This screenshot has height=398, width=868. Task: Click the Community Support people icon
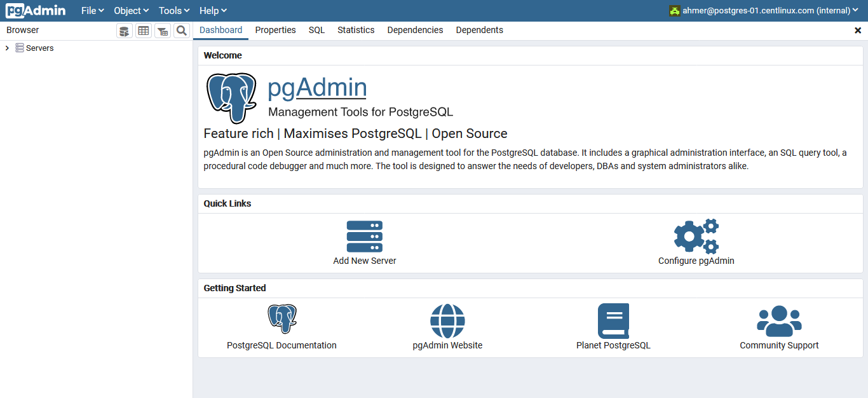click(x=779, y=320)
